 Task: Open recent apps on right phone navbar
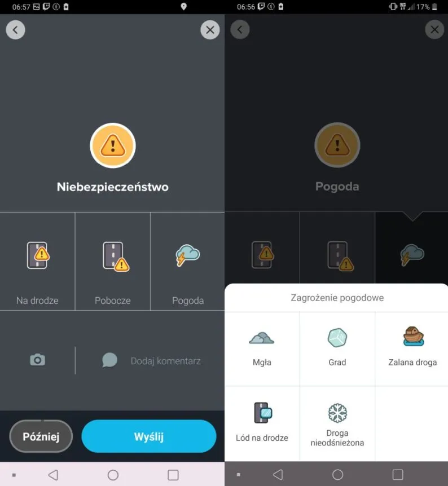click(398, 475)
